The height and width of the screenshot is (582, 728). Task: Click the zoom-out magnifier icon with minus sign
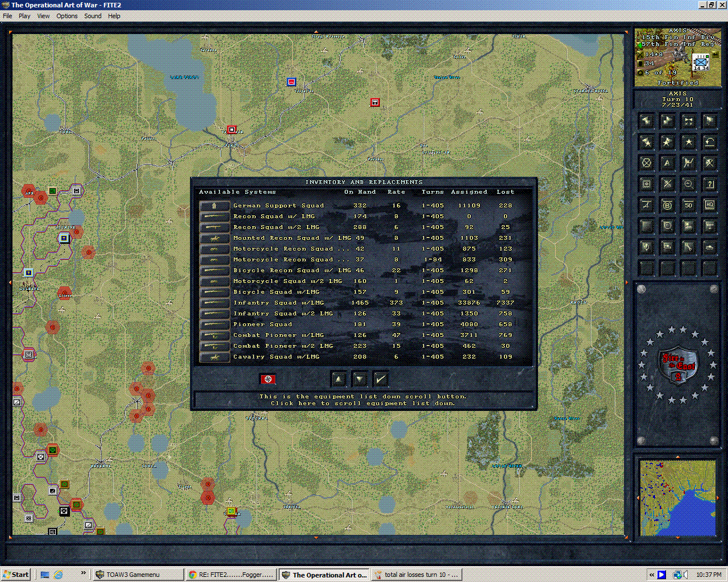[x=689, y=184]
